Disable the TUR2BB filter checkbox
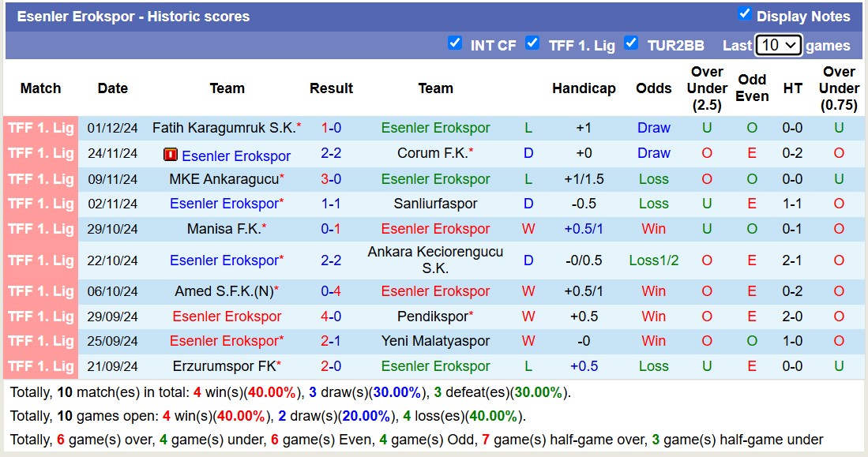The image size is (868, 457). coord(632,45)
